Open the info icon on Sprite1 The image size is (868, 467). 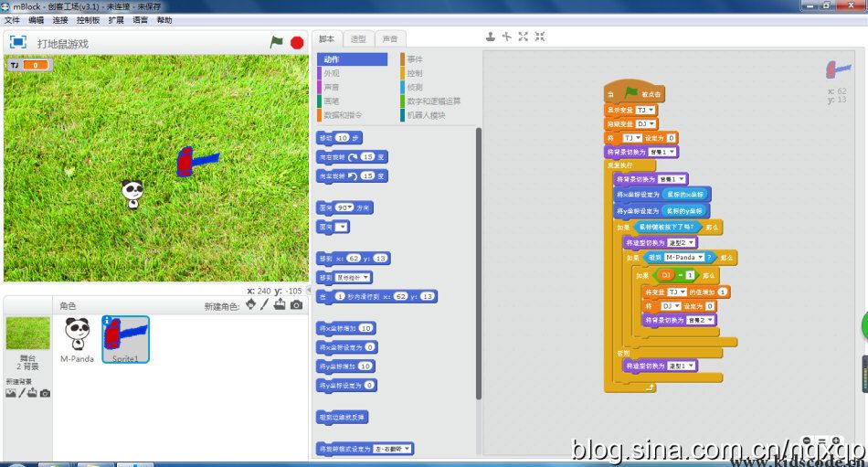pos(108,321)
